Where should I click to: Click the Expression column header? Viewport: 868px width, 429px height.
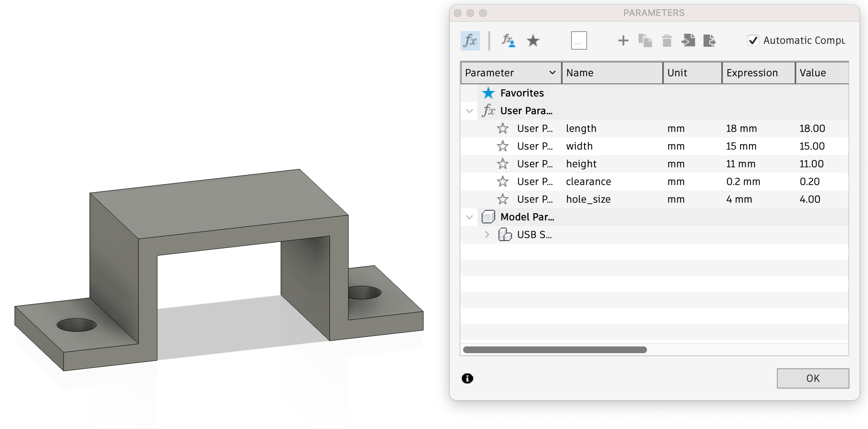coord(759,73)
